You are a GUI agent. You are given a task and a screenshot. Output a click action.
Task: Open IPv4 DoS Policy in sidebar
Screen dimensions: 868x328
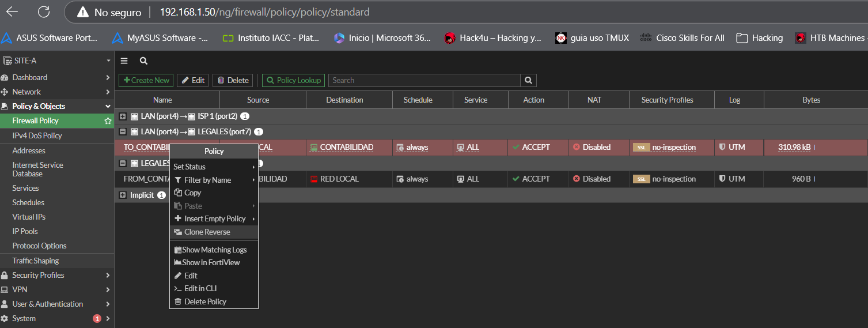pos(37,136)
